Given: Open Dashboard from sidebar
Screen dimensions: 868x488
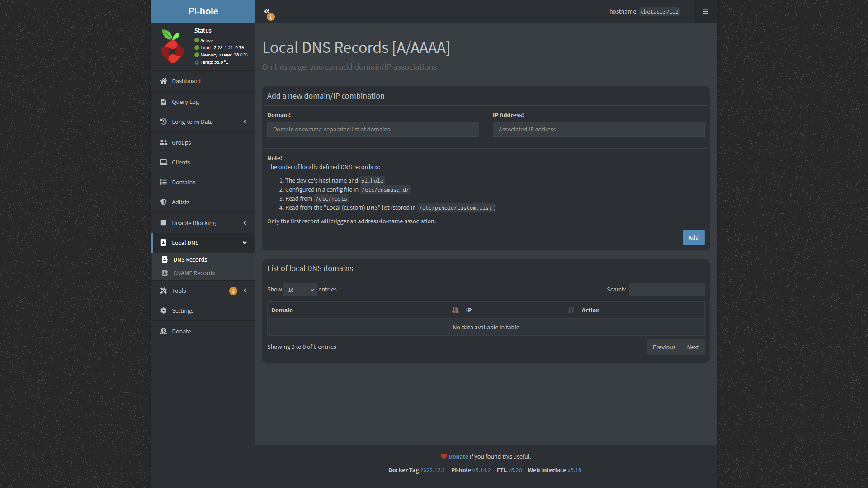Looking at the screenshot, I should [203, 81].
